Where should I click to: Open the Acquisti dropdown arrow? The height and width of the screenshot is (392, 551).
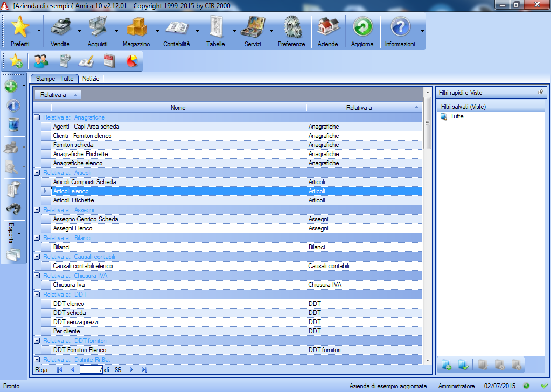117,31
